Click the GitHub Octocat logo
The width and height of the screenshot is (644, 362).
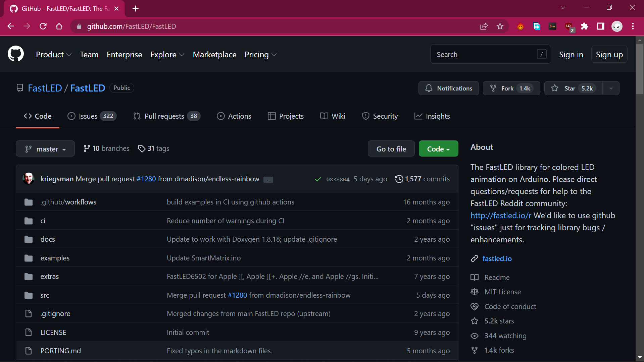point(16,54)
